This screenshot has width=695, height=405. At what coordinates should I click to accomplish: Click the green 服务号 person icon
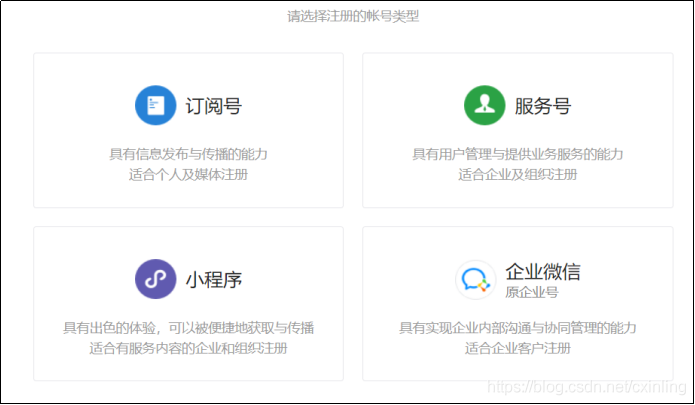484,105
